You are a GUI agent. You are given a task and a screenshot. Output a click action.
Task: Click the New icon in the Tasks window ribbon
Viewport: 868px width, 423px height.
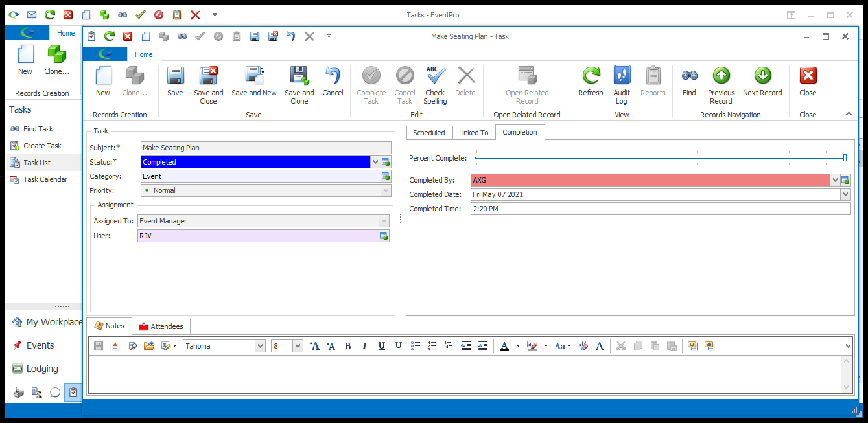[25, 54]
